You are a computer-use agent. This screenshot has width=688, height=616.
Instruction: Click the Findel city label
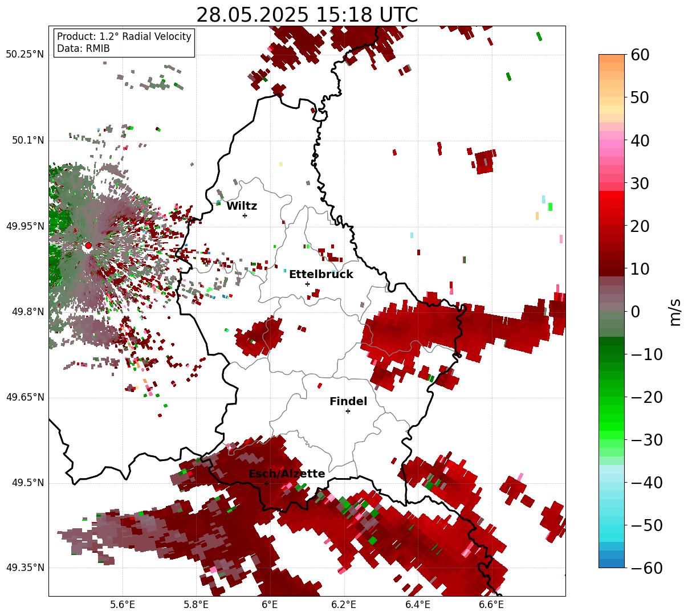pos(348,402)
